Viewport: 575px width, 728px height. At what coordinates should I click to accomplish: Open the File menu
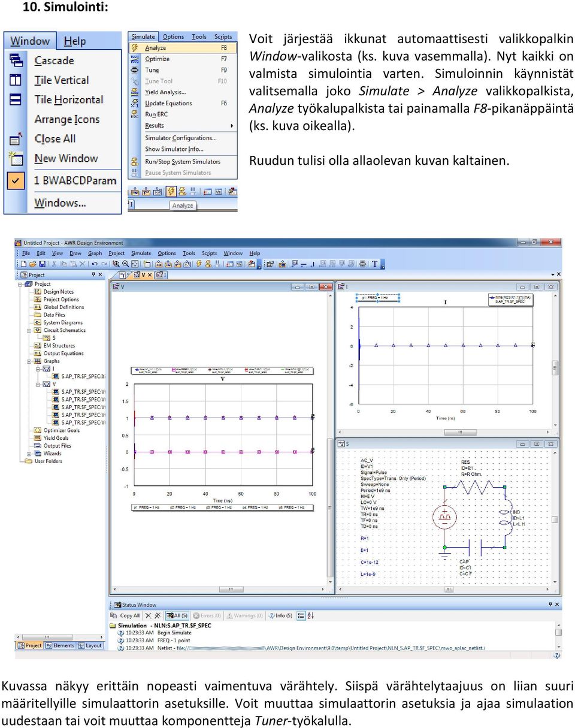click(x=26, y=253)
